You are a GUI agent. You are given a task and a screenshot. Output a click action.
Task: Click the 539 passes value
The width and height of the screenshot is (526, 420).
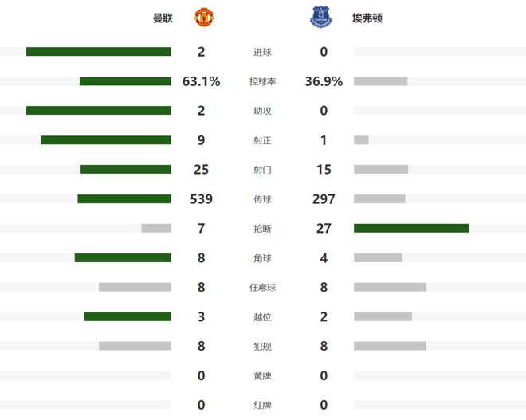click(201, 199)
